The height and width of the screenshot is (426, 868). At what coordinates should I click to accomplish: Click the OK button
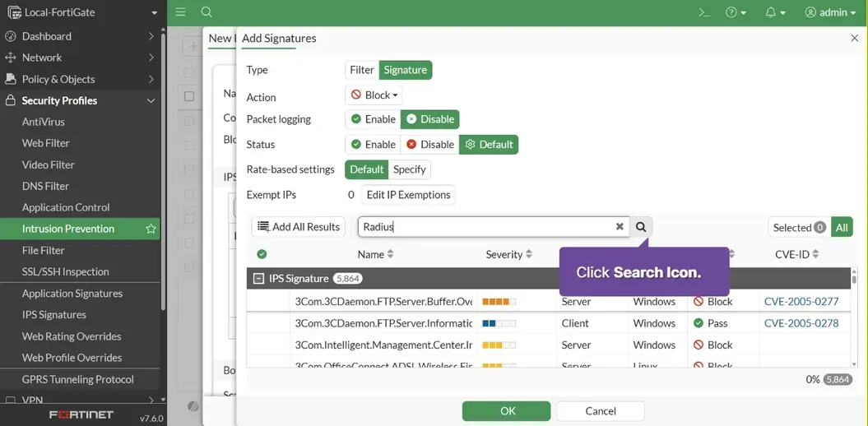[x=507, y=411]
